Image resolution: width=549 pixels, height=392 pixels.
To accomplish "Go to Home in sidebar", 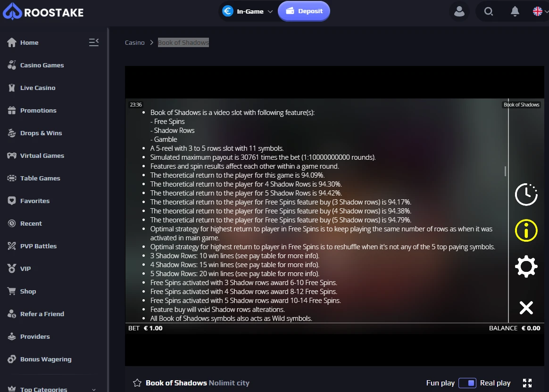I will (x=29, y=43).
